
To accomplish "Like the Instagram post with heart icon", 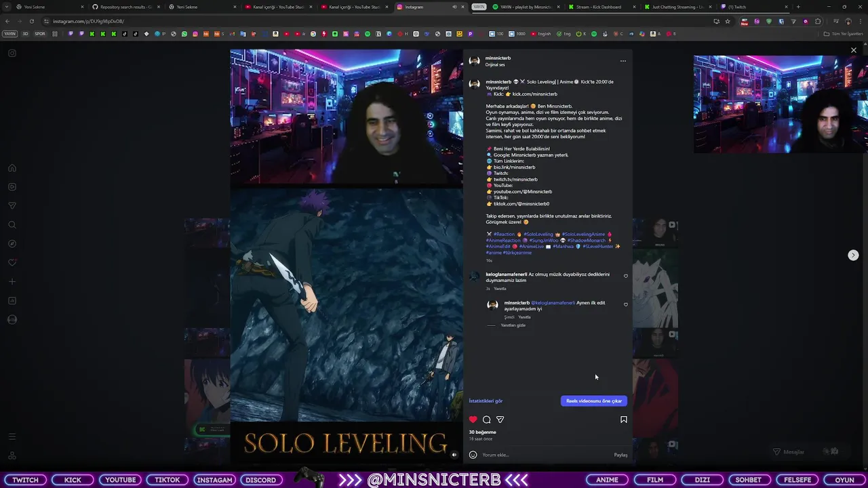I will pyautogui.click(x=473, y=420).
